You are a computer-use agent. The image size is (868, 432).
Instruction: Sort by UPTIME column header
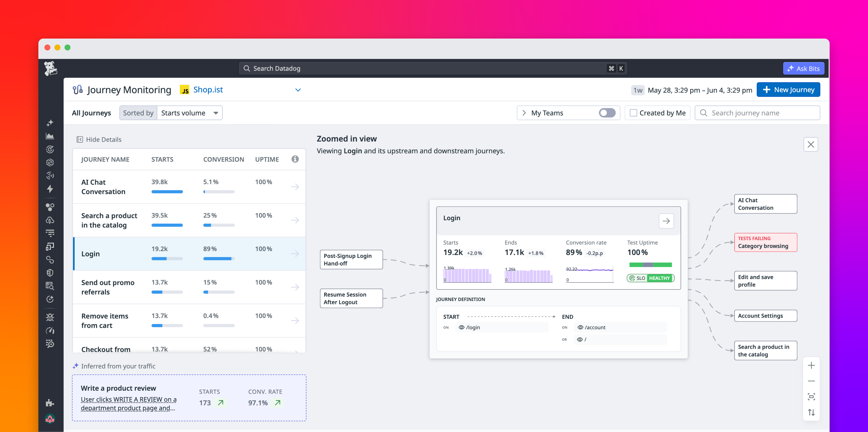(267, 160)
